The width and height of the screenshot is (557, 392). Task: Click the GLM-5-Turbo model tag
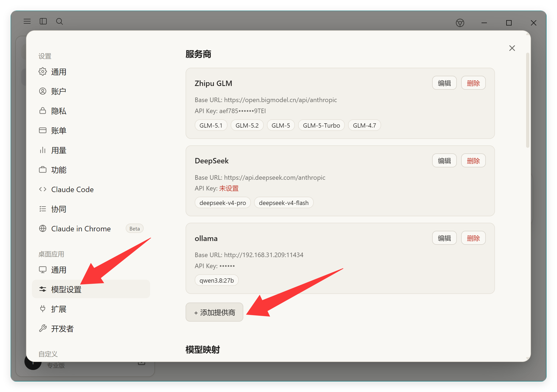coord(321,125)
